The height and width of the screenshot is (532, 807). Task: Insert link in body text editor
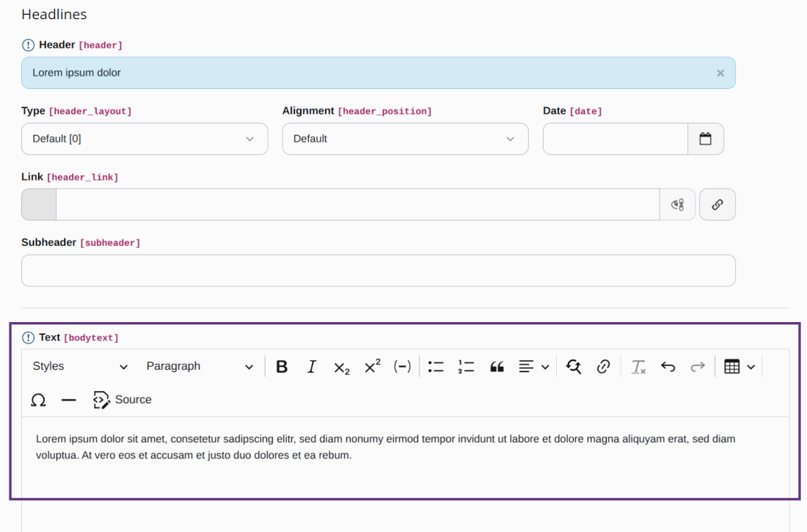coord(603,367)
